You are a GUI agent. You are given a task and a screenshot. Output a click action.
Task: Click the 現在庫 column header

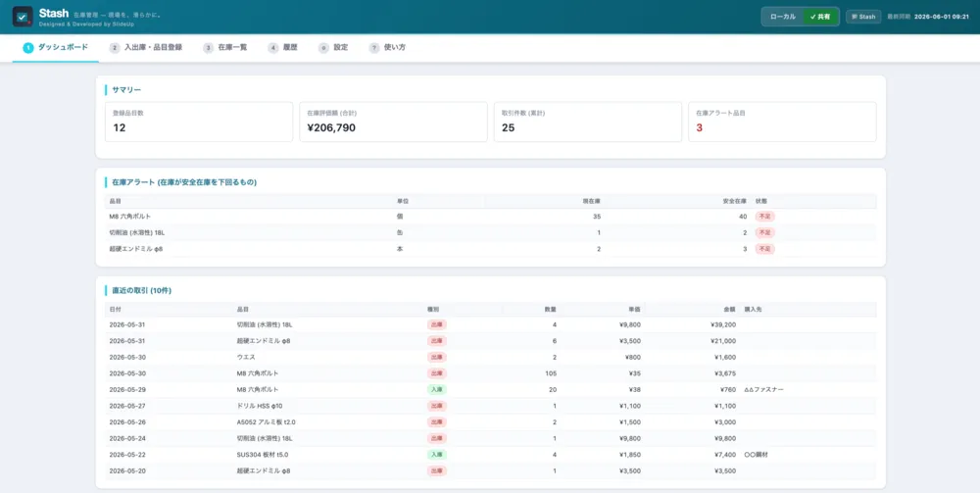pos(591,201)
